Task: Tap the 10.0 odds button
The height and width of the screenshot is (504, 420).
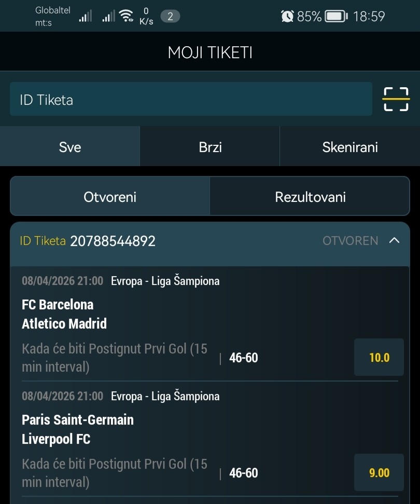Action: (379, 358)
